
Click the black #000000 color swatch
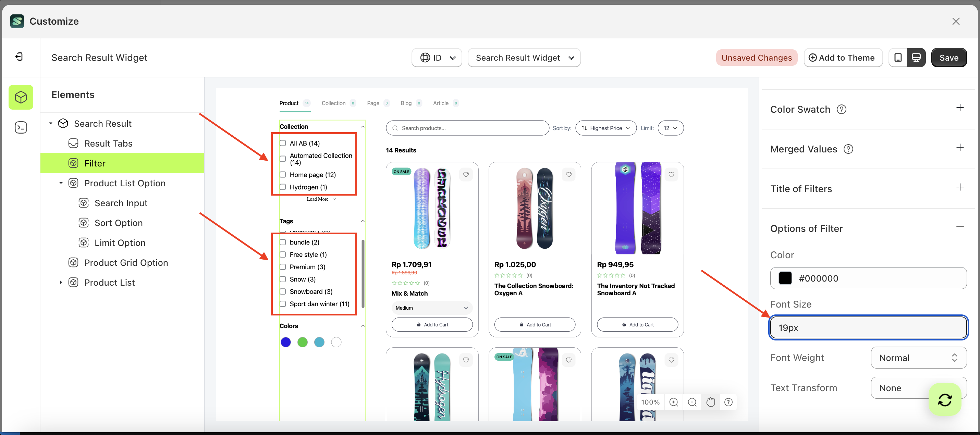785,278
